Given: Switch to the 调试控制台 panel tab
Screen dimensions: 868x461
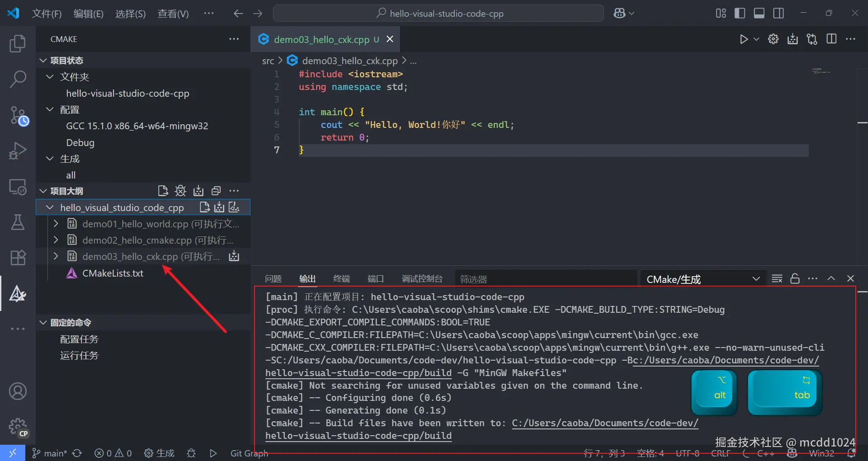Looking at the screenshot, I should click(422, 279).
